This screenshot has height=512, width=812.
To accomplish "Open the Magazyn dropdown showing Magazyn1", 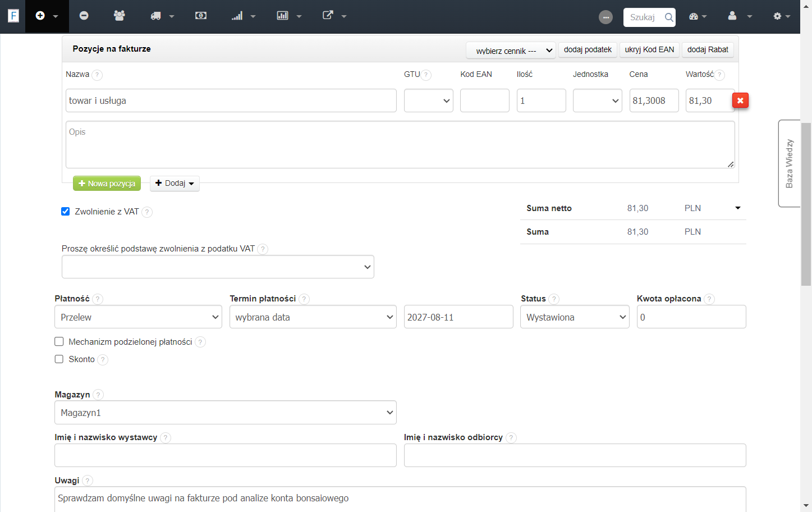I will click(x=226, y=413).
